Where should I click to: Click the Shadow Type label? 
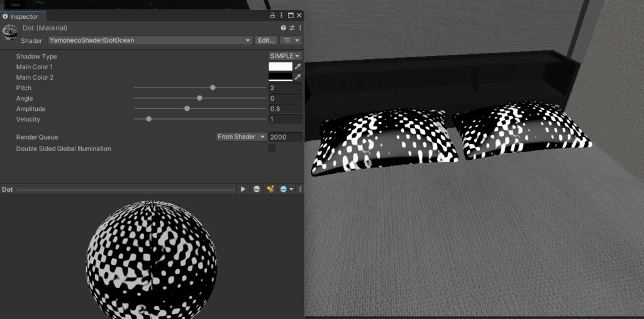(36, 57)
